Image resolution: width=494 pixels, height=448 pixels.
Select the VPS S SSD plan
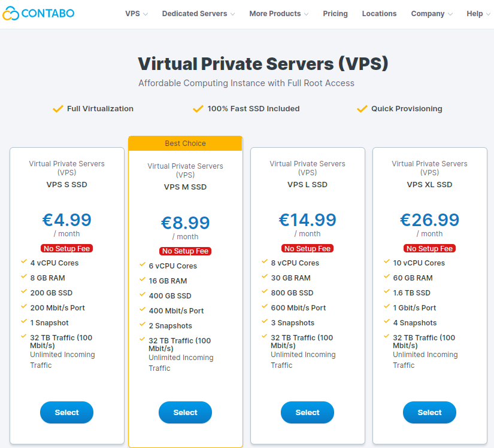[67, 413]
